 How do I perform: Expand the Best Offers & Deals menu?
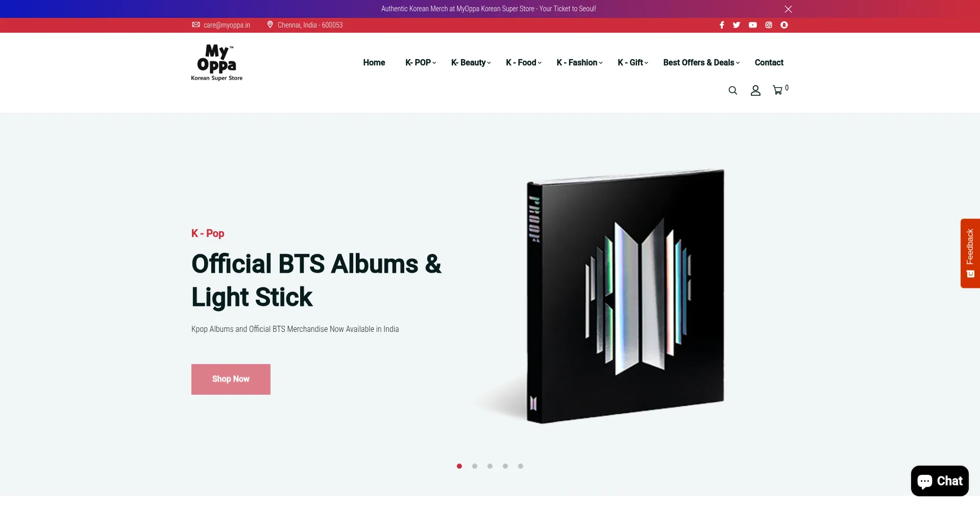[x=701, y=62]
